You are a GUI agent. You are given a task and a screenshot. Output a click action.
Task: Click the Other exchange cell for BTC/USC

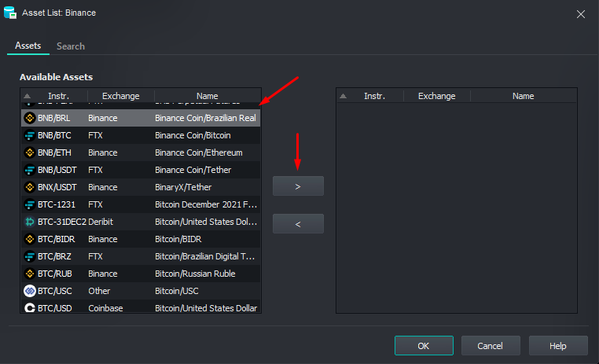99,291
